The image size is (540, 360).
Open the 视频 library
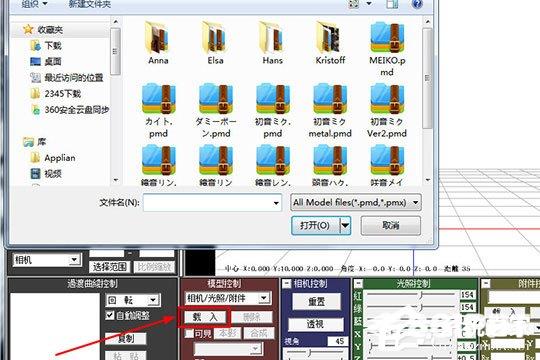click(x=46, y=173)
